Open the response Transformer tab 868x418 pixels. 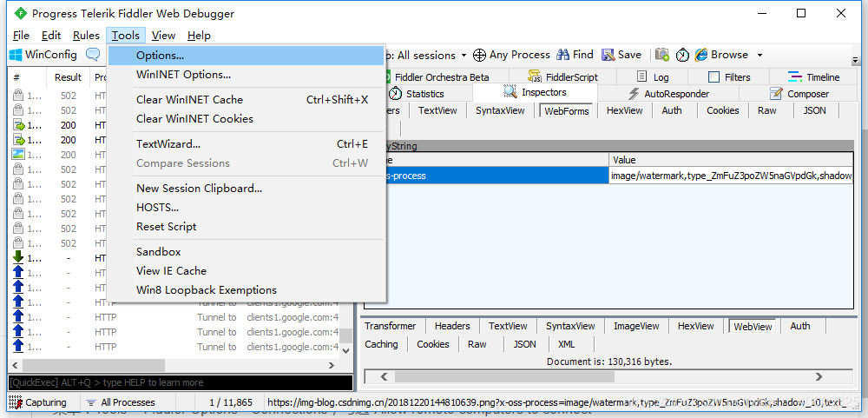point(391,326)
